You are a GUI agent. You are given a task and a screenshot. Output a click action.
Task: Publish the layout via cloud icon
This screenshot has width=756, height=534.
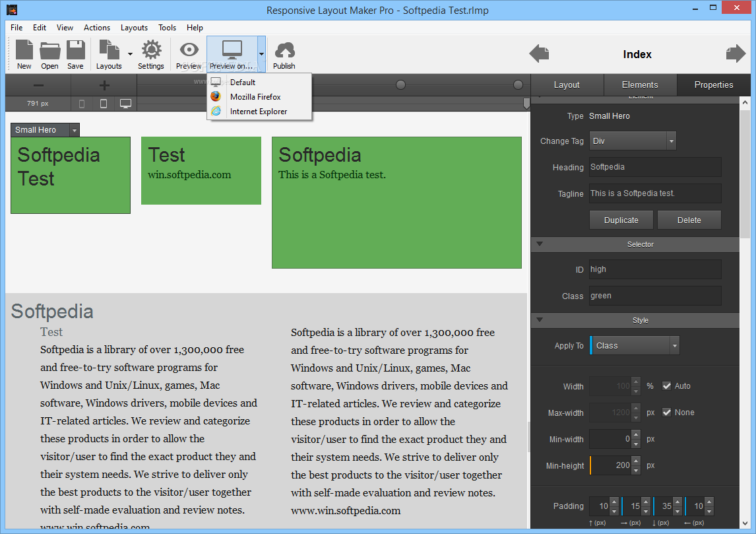pos(284,54)
